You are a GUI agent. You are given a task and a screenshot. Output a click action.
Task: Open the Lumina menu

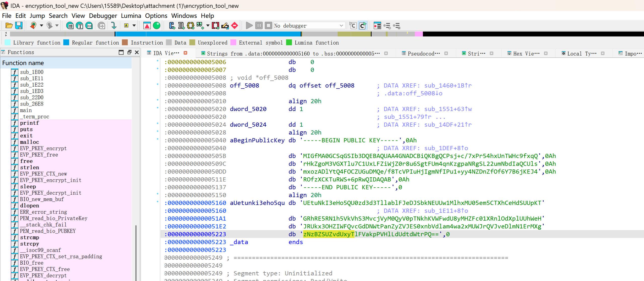point(131,16)
